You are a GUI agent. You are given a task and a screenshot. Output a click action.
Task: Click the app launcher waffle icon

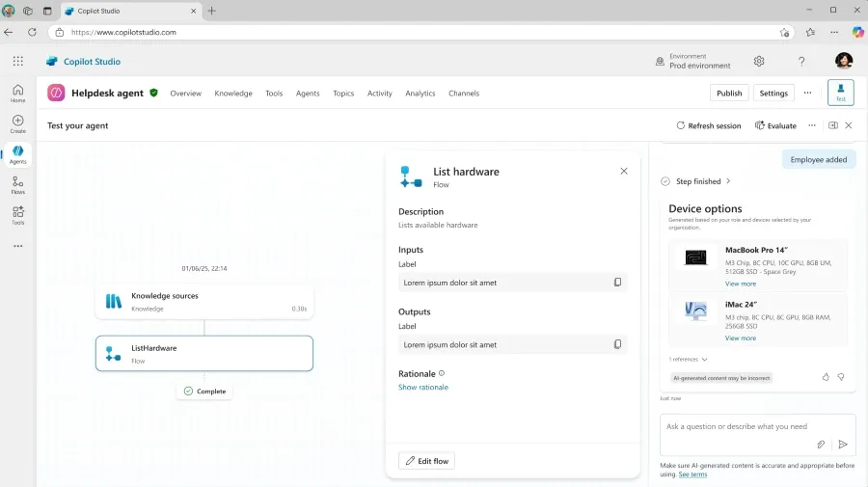coord(18,61)
